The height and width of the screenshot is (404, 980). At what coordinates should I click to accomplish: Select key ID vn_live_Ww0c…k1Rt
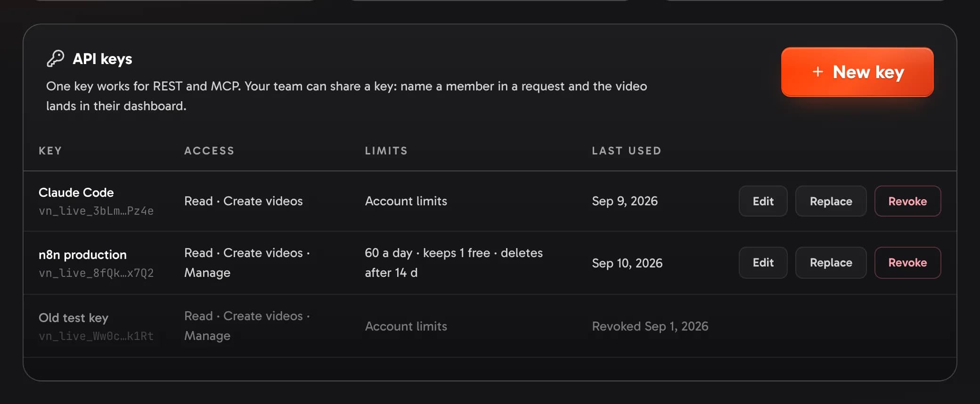(96, 336)
